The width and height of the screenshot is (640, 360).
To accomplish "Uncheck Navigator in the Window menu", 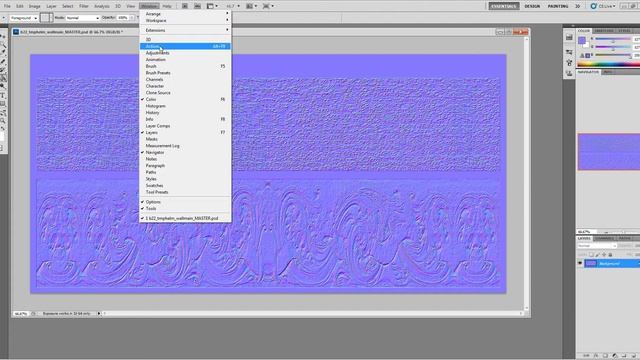I will click(185, 152).
